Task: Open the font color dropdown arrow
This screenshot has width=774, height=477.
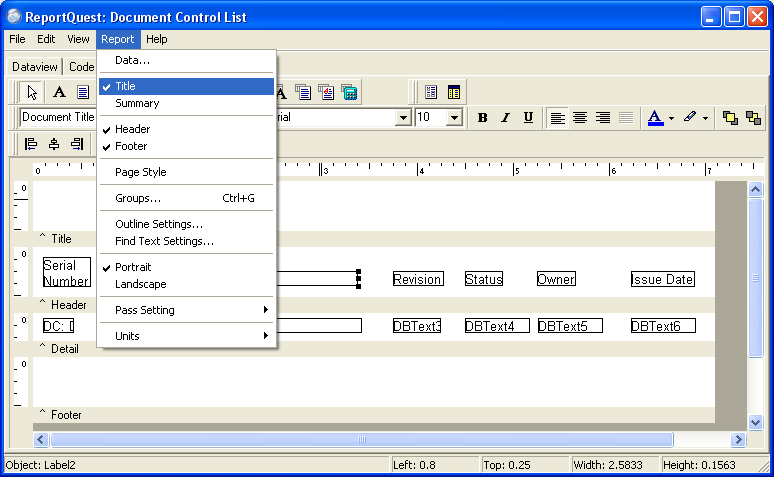Action: [671, 118]
